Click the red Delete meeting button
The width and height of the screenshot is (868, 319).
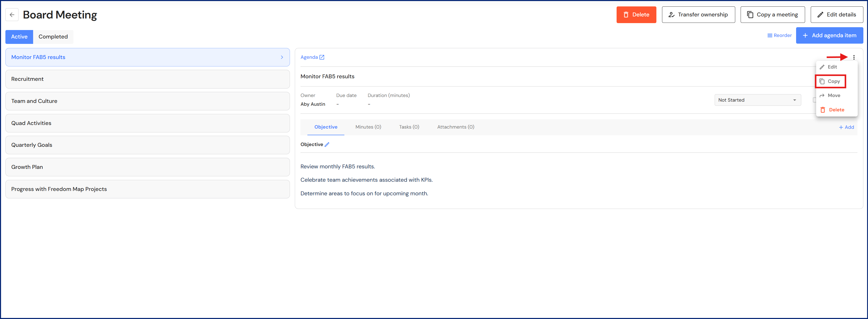(636, 15)
